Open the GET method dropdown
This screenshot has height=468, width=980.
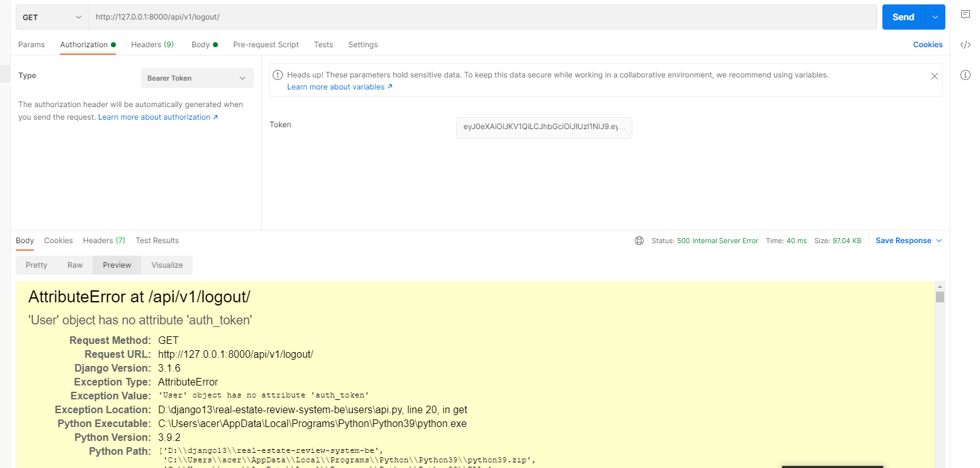tap(52, 18)
